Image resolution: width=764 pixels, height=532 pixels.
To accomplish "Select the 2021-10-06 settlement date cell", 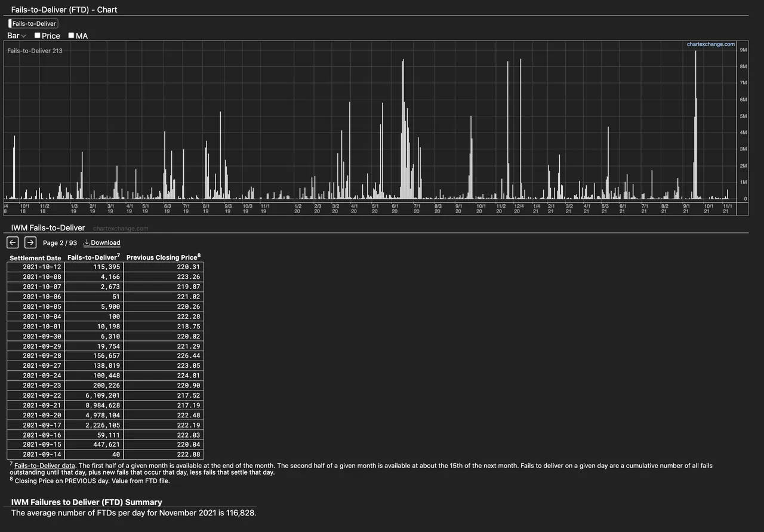I will (36, 297).
